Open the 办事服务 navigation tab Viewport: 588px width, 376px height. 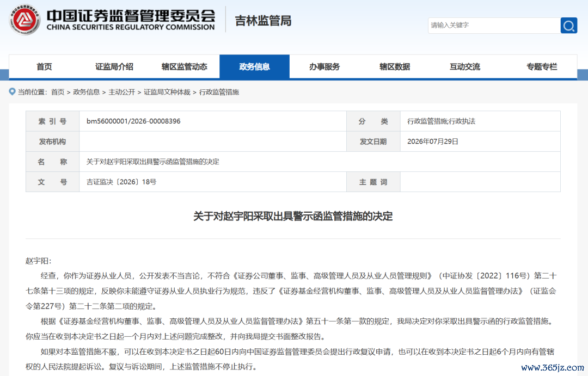(x=324, y=67)
